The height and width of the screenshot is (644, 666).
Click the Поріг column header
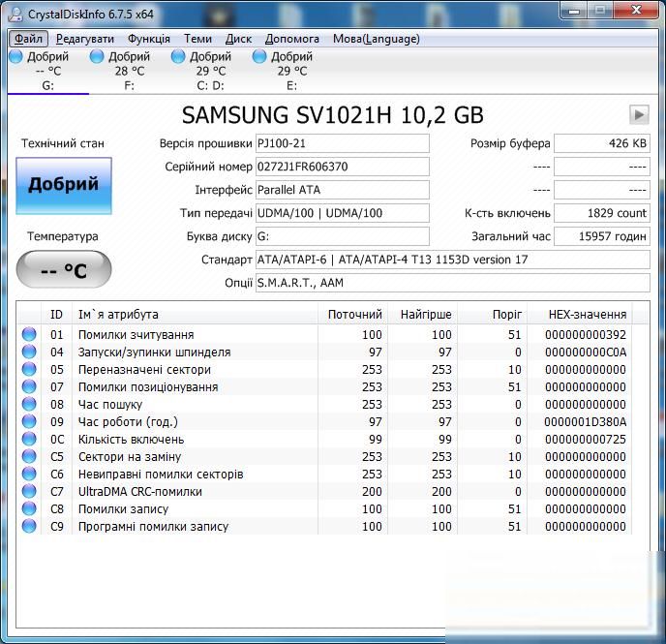click(x=492, y=315)
